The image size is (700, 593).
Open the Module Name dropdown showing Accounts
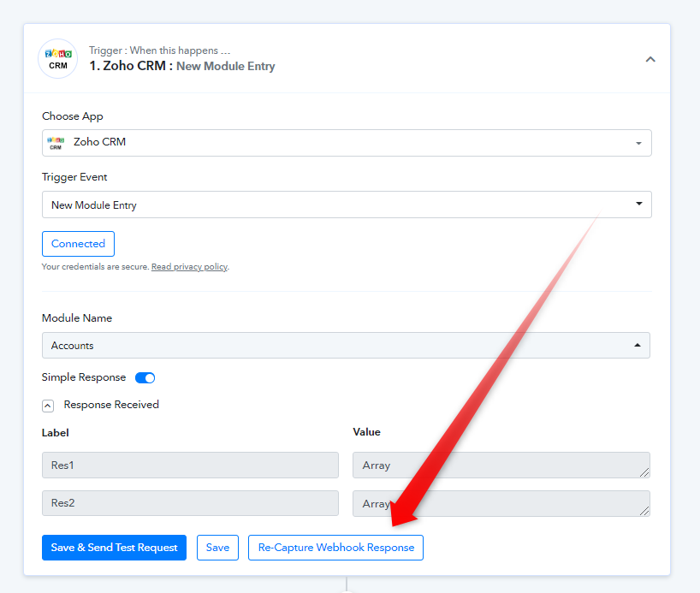click(x=346, y=345)
